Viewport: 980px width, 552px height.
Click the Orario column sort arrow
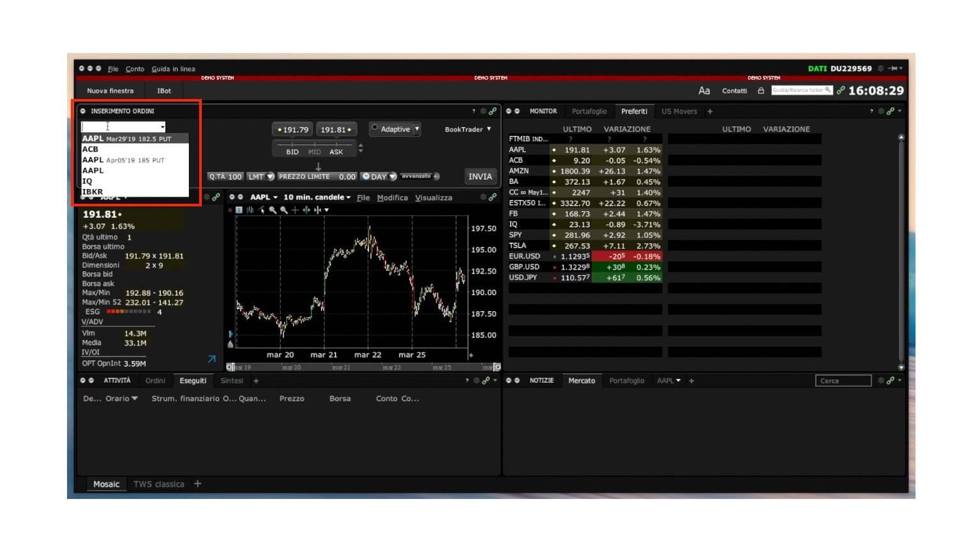pos(135,399)
